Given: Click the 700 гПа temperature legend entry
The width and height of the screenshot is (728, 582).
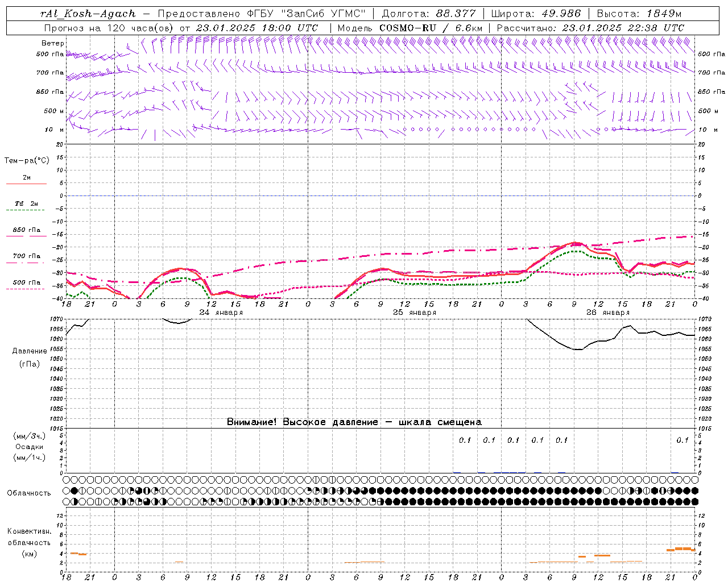Looking at the screenshot, I should point(27,256).
